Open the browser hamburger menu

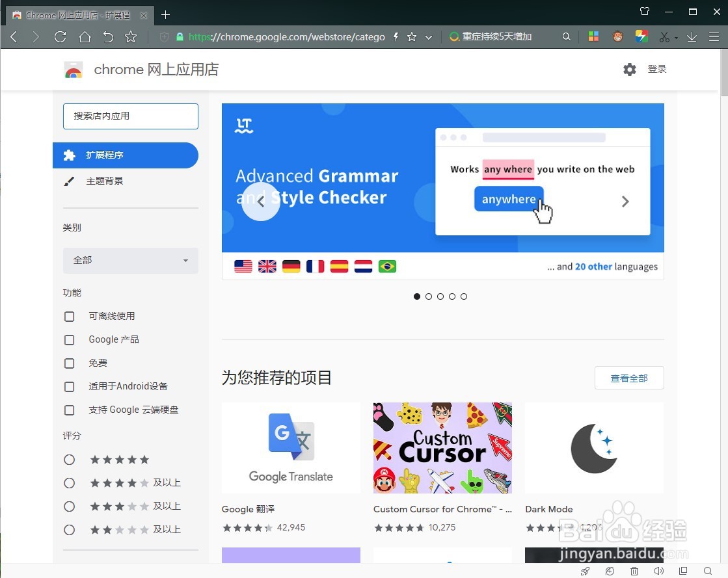pos(714,36)
